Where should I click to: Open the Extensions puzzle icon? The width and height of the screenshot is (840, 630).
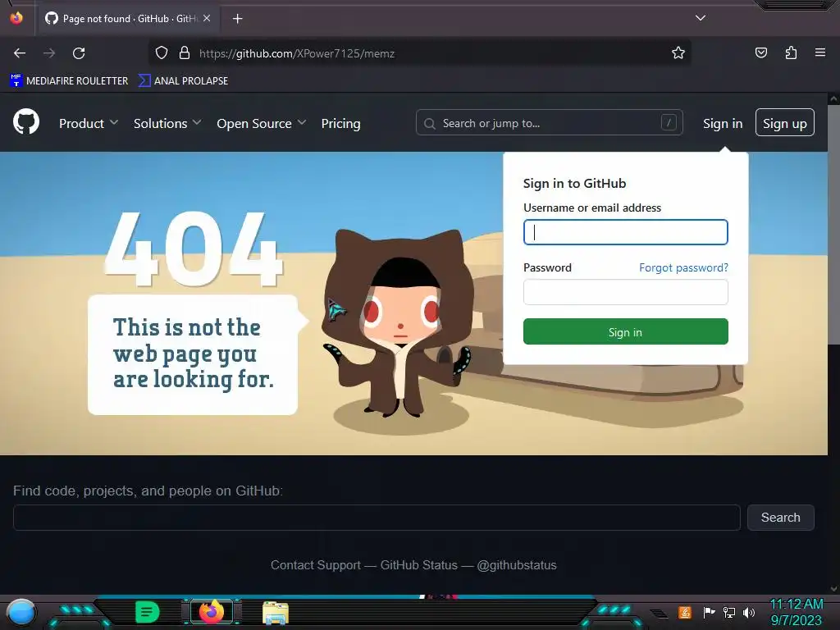(x=791, y=53)
